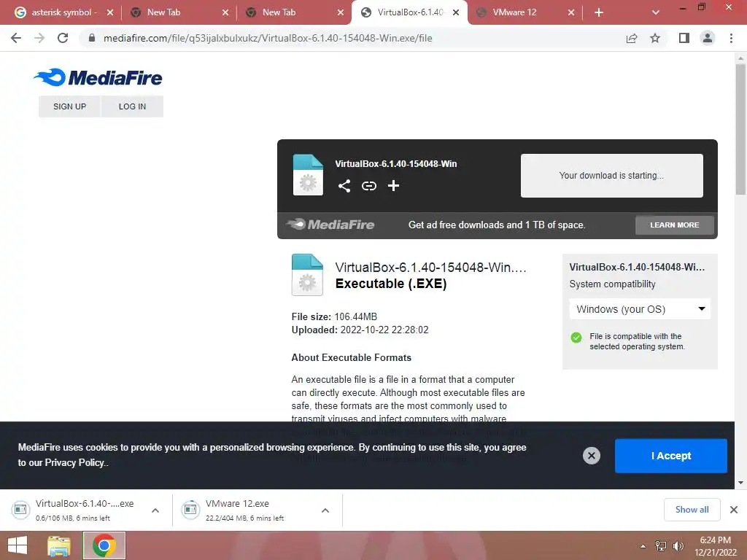The width and height of the screenshot is (747, 560).
Task: Click scrollbar down arrow
Action: (740, 483)
